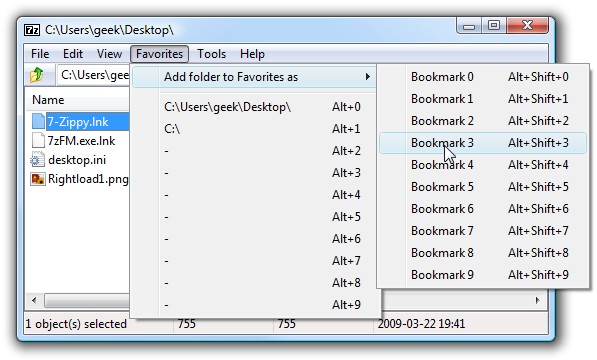Screen dimensions: 597x360
Task: Save folder as Bookmark 1
Action: 483,99
